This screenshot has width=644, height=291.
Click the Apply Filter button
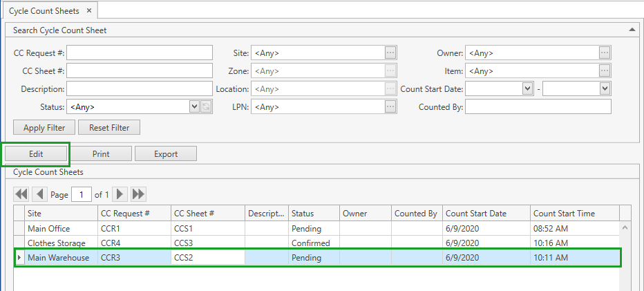44,128
